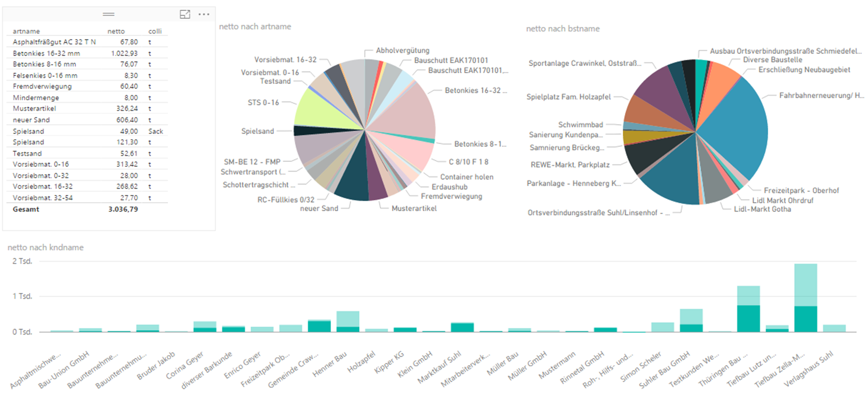Screen dimensions: 868x414
Task: Click the Gesamt total row
Action: [x=26, y=209]
